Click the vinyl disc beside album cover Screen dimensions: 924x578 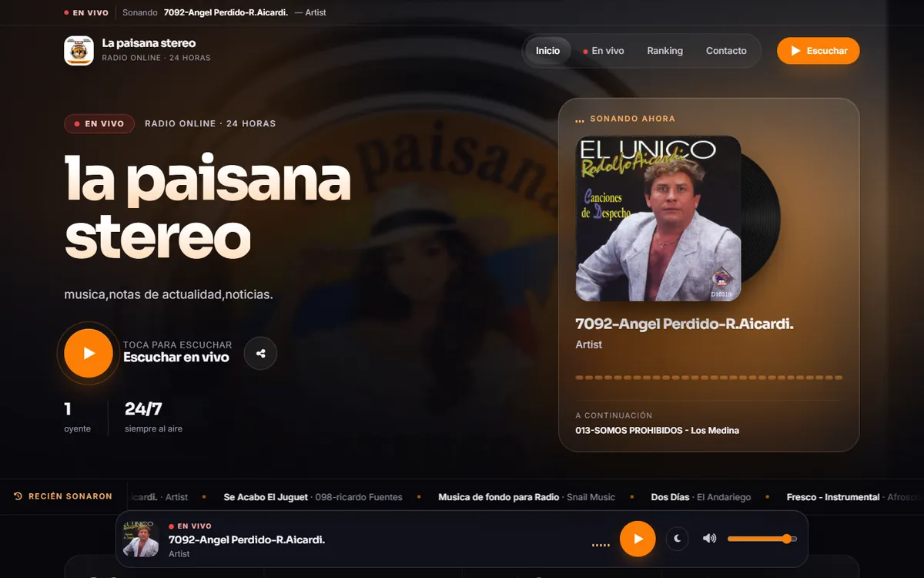click(761, 218)
